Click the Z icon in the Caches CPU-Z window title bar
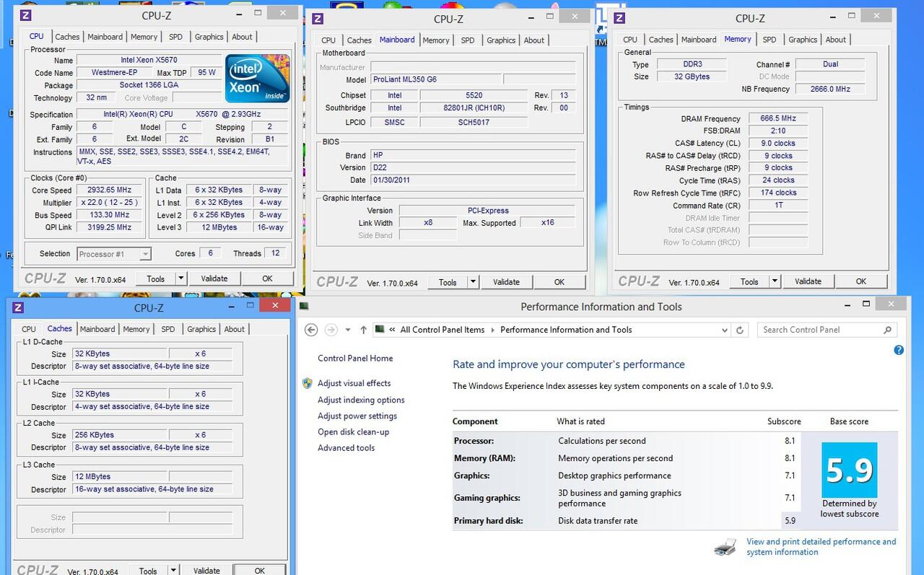The height and width of the screenshot is (575, 924). pos(19,308)
